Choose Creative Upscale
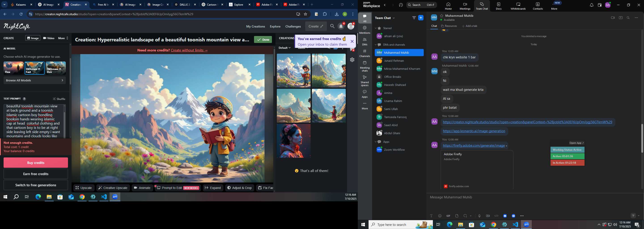The height and width of the screenshot is (229, 644). click(113, 188)
